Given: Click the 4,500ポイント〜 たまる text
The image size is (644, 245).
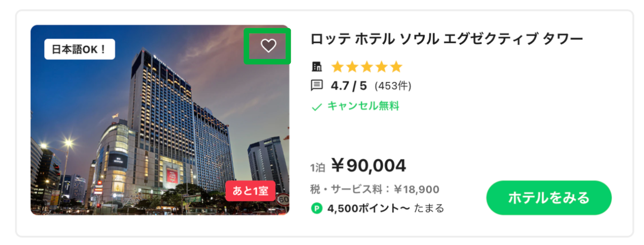Looking at the screenshot, I should [x=385, y=209].
